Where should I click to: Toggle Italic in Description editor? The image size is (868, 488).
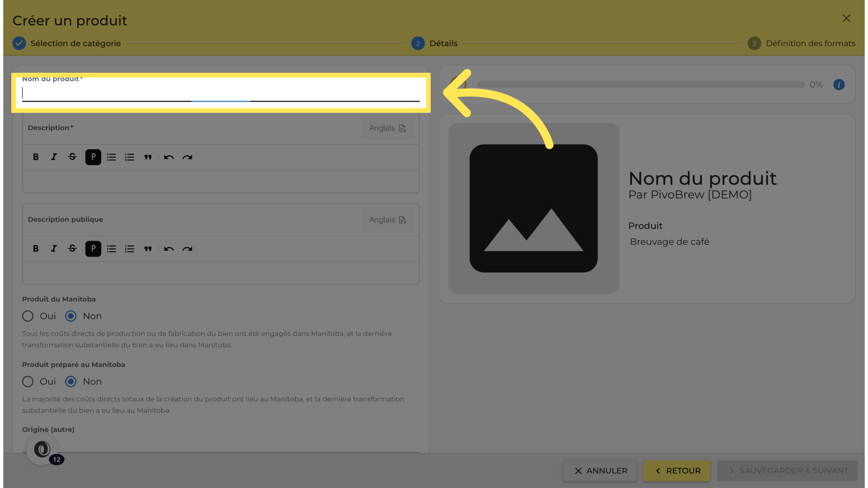coord(54,157)
